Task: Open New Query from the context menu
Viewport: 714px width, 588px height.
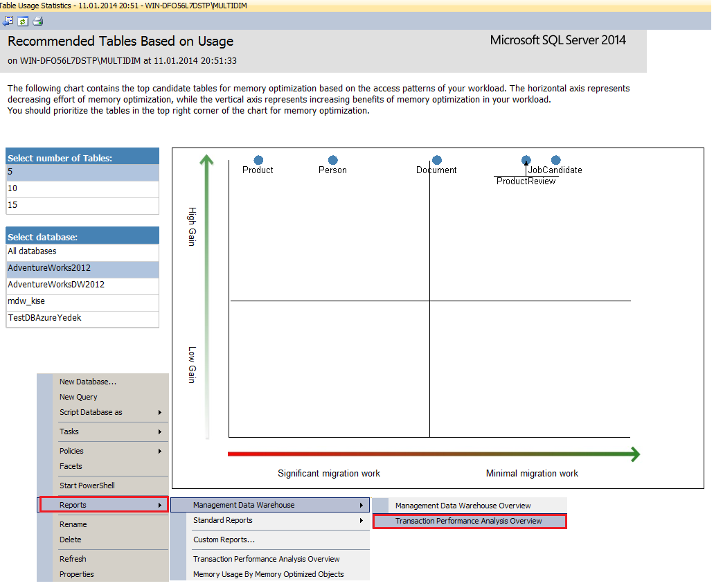Action: pyautogui.click(x=78, y=397)
